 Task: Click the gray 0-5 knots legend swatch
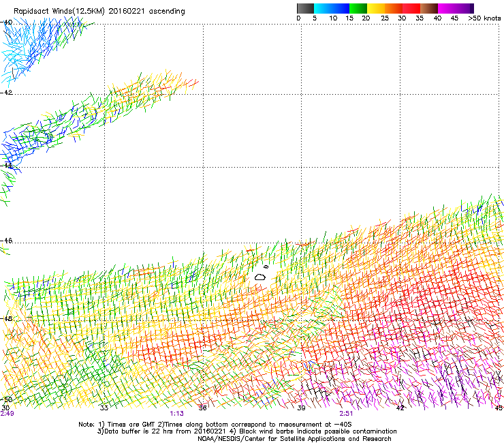click(305, 8)
